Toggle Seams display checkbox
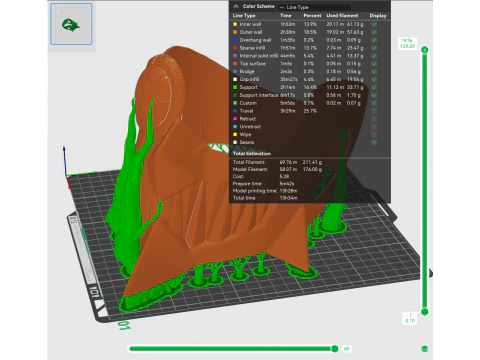This screenshot has height=360, width=480. coord(374,142)
